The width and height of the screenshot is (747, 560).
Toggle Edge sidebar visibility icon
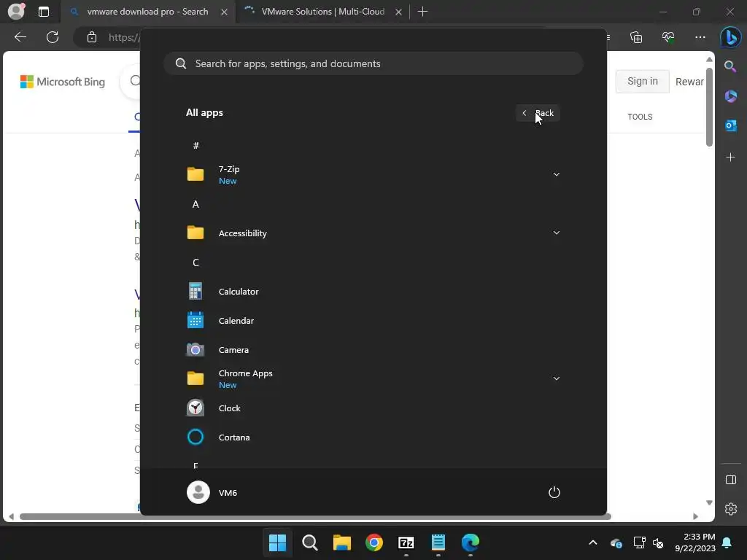pyautogui.click(x=730, y=480)
